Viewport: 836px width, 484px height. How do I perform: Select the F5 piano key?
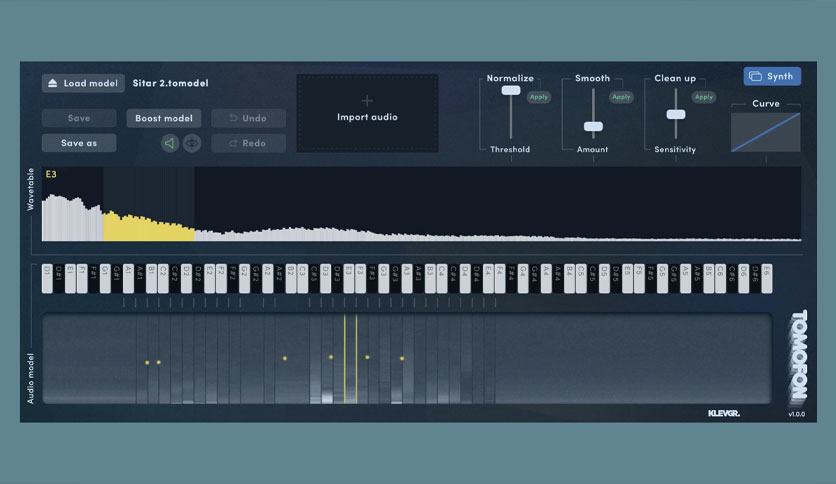tap(639, 278)
